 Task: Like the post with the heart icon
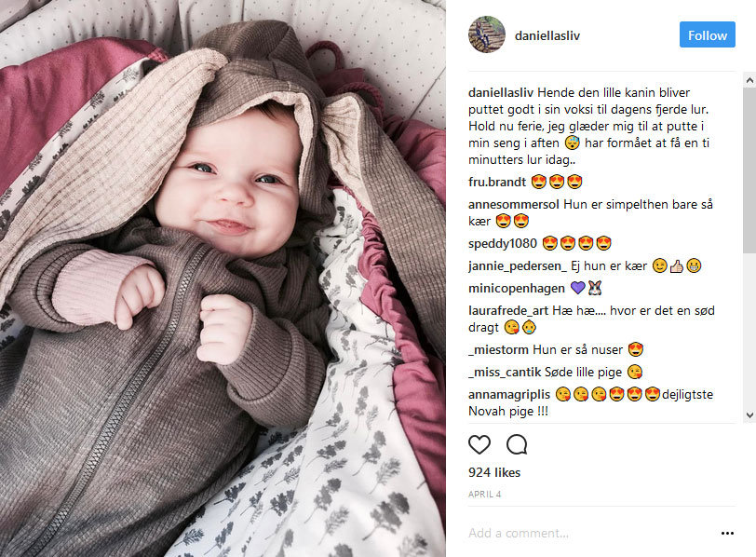479,444
